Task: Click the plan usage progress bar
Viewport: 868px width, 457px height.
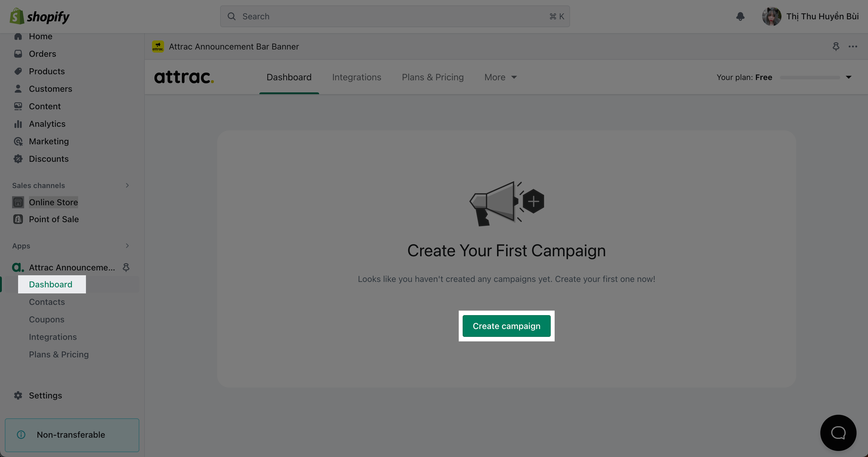Action: [810, 78]
